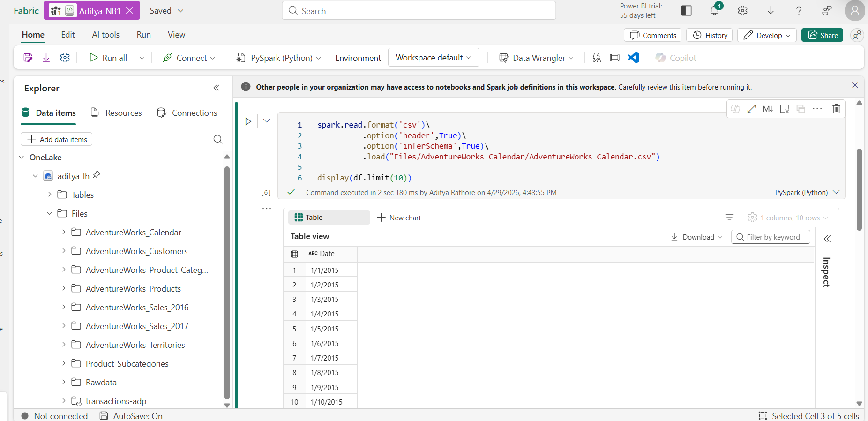868x421 pixels.
Task: Open the Data Wrangler dropdown
Action: coord(536,58)
